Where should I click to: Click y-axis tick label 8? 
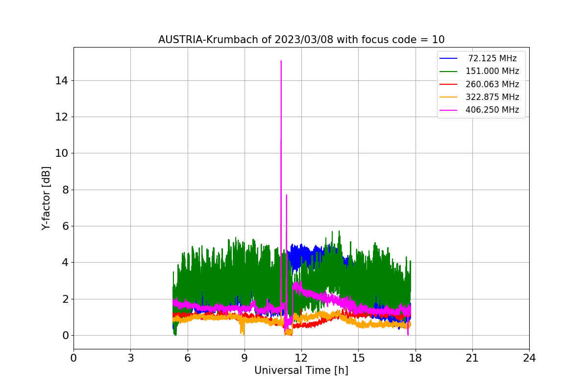tap(66, 190)
